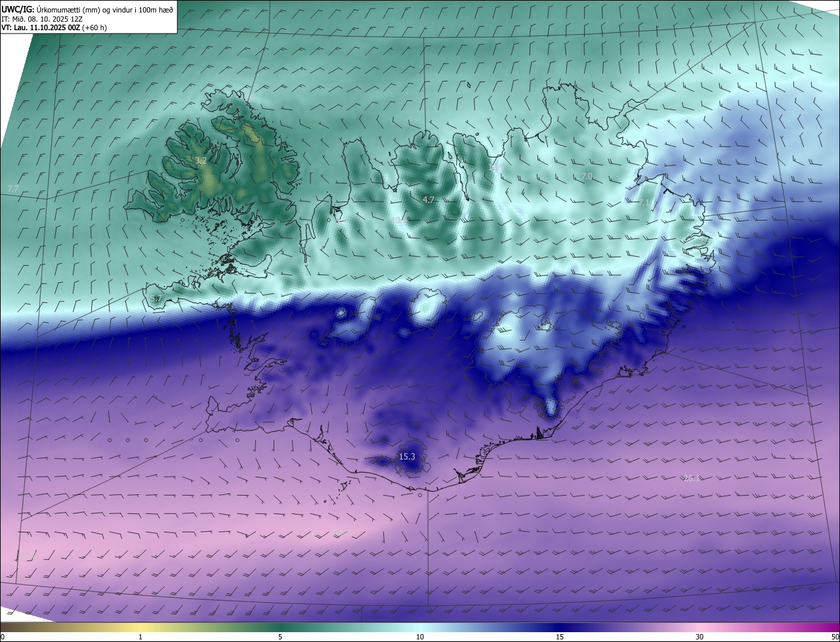The image size is (840, 642).
Task: Click the 10 tick on the color scale
Action: (420, 637)
